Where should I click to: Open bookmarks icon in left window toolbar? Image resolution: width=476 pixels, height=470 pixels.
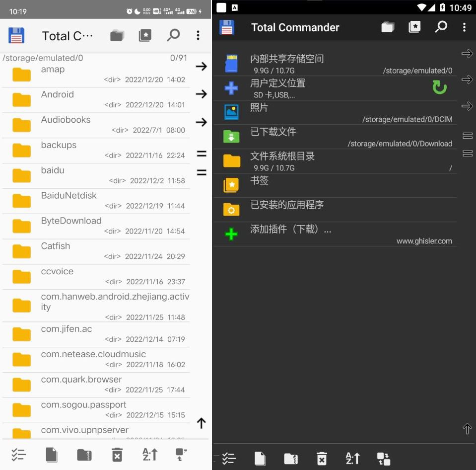tap(145, 36)
